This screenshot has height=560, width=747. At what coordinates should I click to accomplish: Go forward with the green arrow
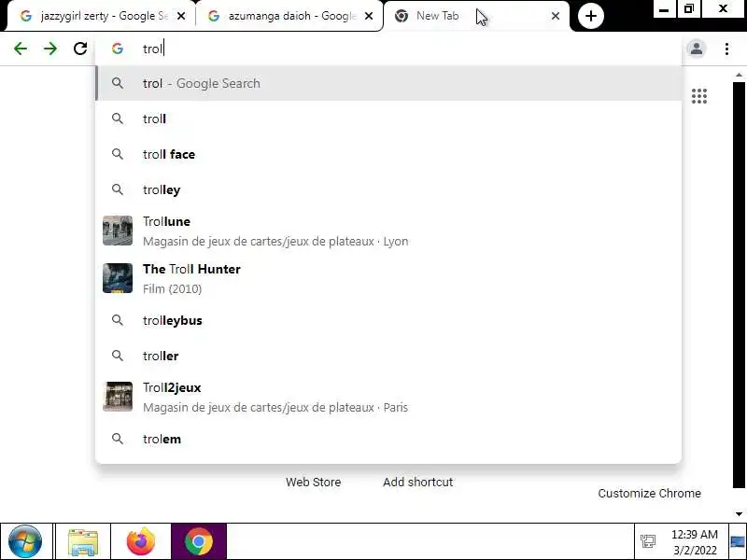50,49
